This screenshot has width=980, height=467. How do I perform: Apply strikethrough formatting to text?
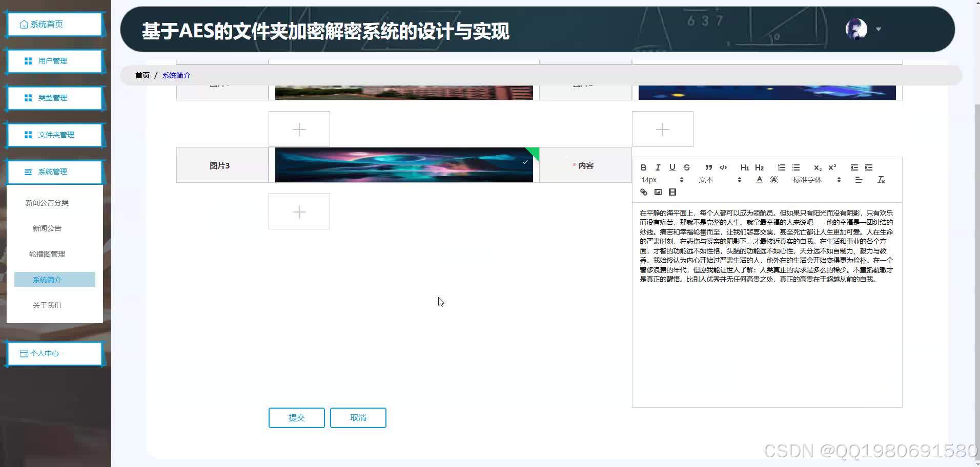point(686,167)
